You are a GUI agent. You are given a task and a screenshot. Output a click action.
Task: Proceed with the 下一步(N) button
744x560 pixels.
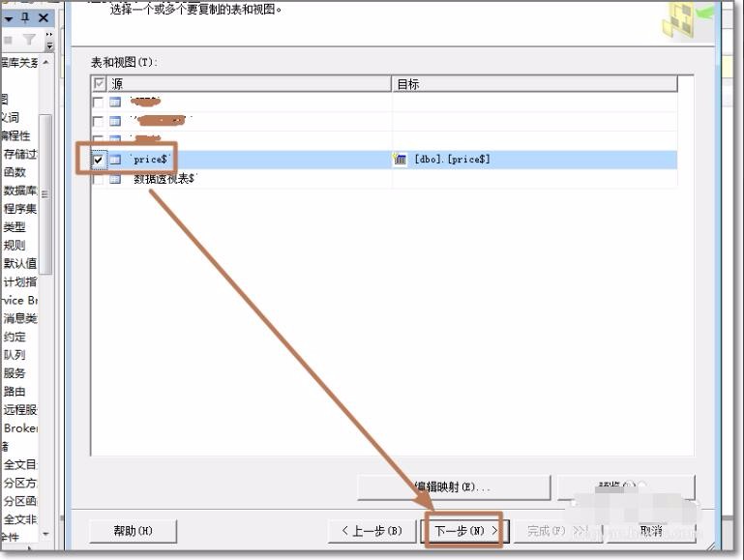click(465, 531)
